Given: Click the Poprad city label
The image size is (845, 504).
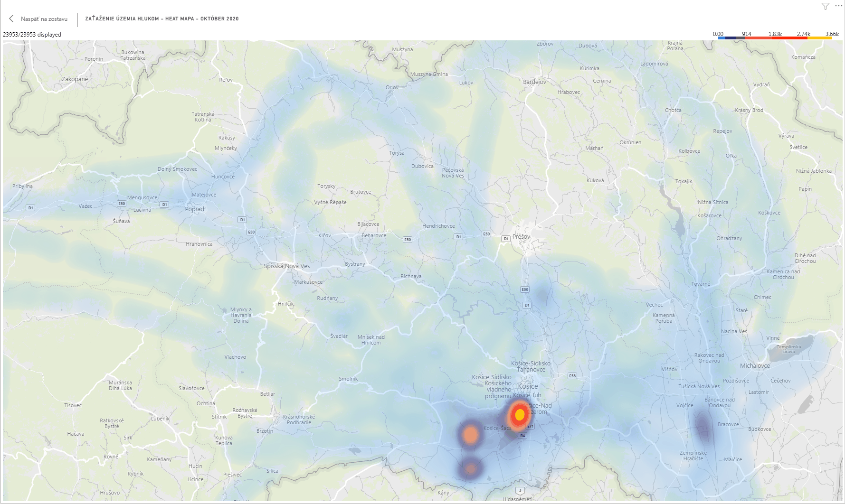Looking at the screenshot, I should [194, 209].
